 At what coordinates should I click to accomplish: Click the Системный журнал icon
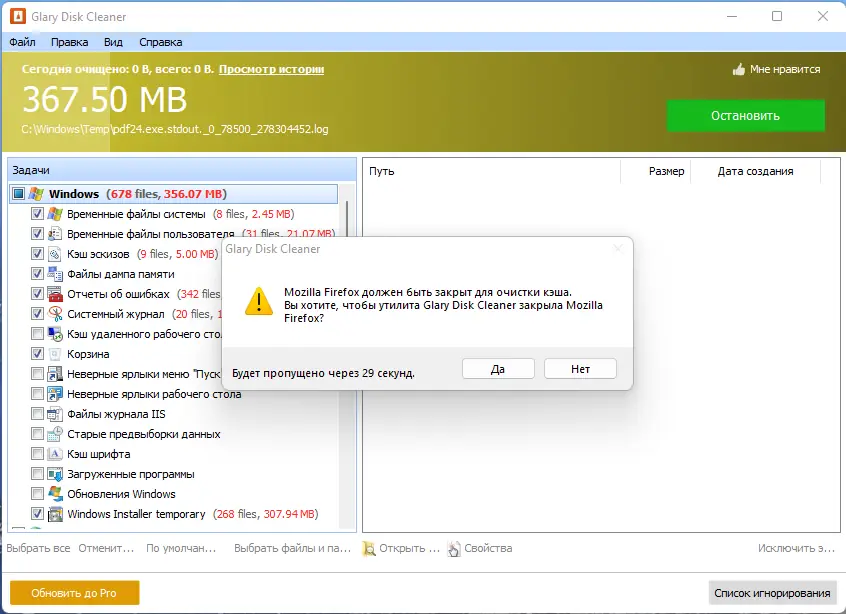pos(55,313)
